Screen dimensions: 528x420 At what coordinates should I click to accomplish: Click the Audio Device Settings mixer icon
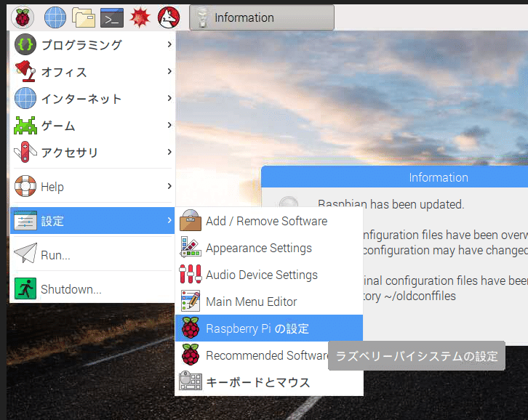pos(191,274)
